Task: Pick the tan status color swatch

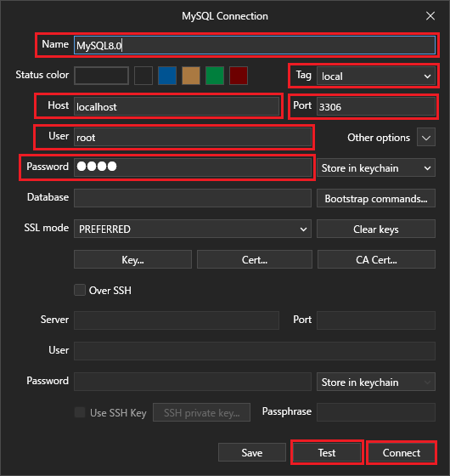Action: point(191,76)
